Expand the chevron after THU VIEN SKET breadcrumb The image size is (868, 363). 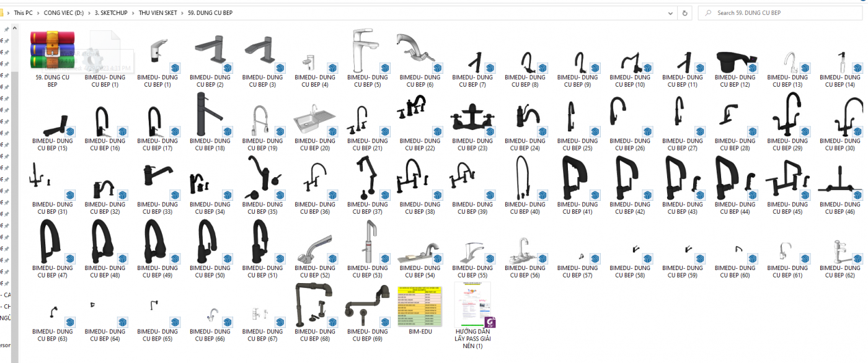pyautogui.click(x=182, y=12)
